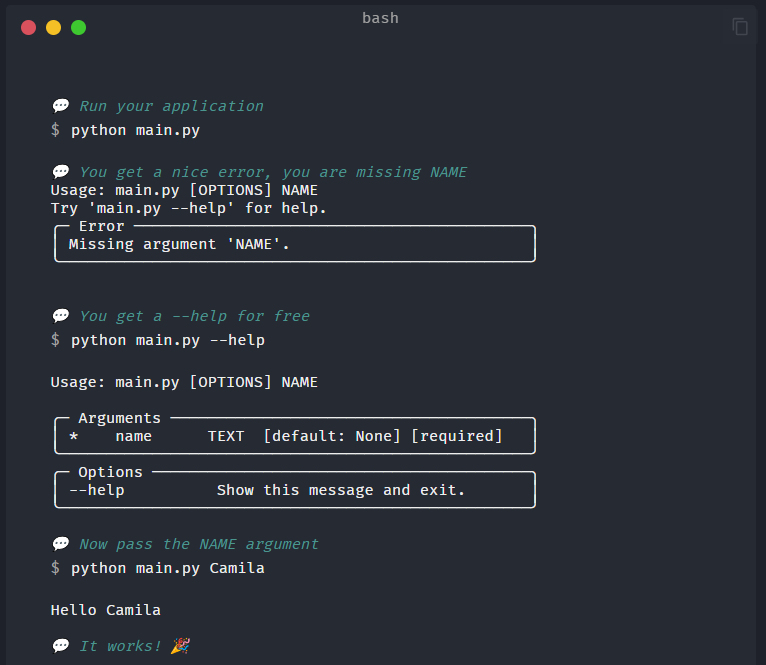Image resolution: width=766 pixels, height=665 pixels.
Task: Click the "Try 'main.py --help' for help." line
Action: point(188,208)
